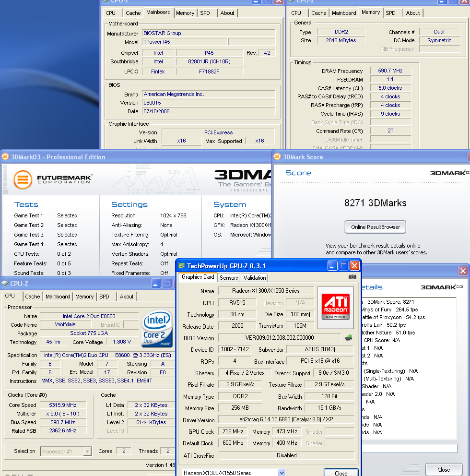This screenshot has width=470, height=476.
Task: Select Graphics Card tab in GPU-Z
Action: click(198, 277)
